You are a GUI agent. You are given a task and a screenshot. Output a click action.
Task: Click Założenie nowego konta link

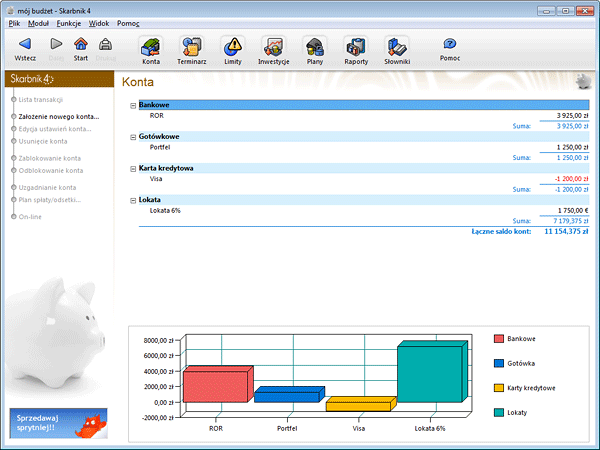tap(58, 116)
